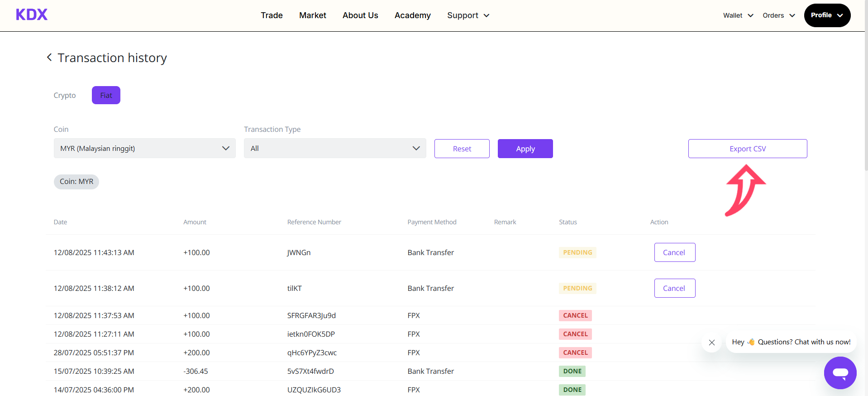Screen dimensions: 868x396
Task: Switch to the Crypto tab
Action: coord(65,95)
